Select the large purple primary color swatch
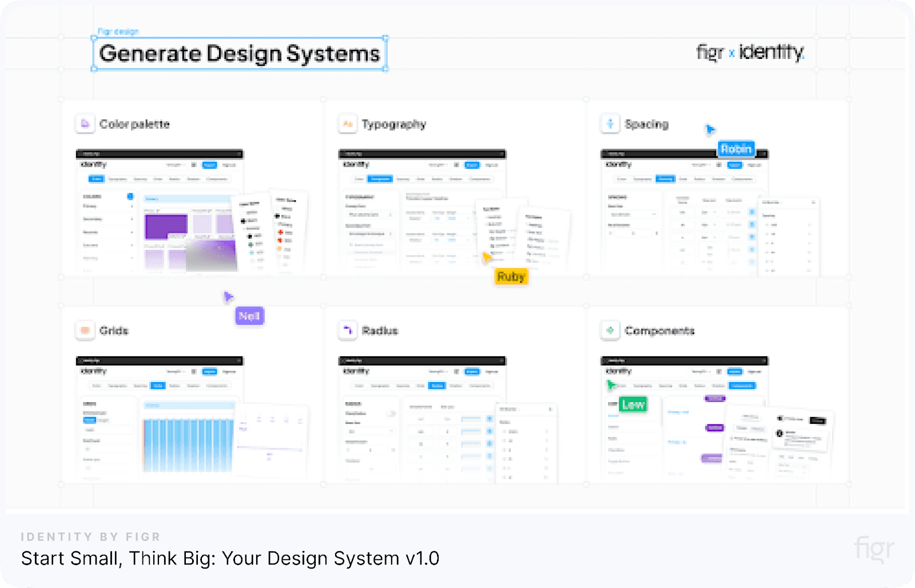This screenshot has height=588, width=915. pyautogui.click(x=166, y=227)
